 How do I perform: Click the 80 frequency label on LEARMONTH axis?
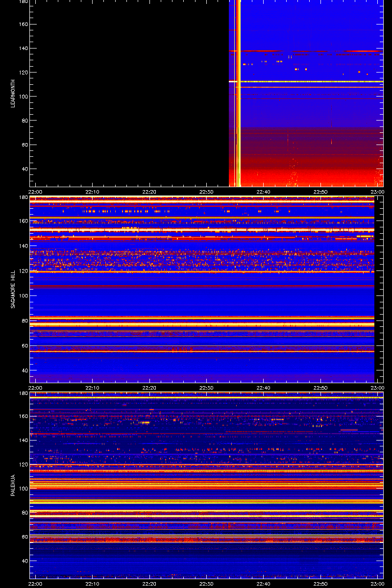[25, 121]
